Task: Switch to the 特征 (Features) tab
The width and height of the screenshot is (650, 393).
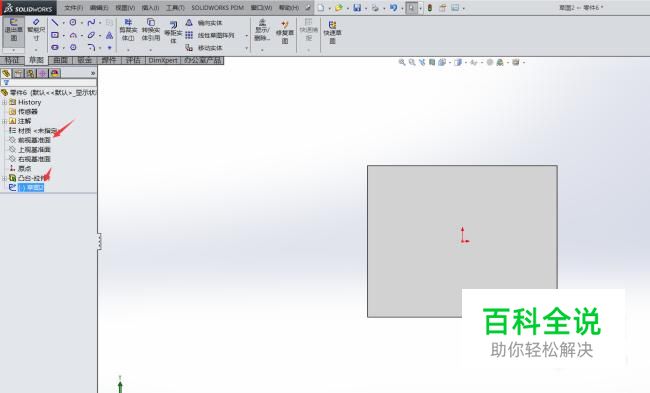Action: point(12,61)
